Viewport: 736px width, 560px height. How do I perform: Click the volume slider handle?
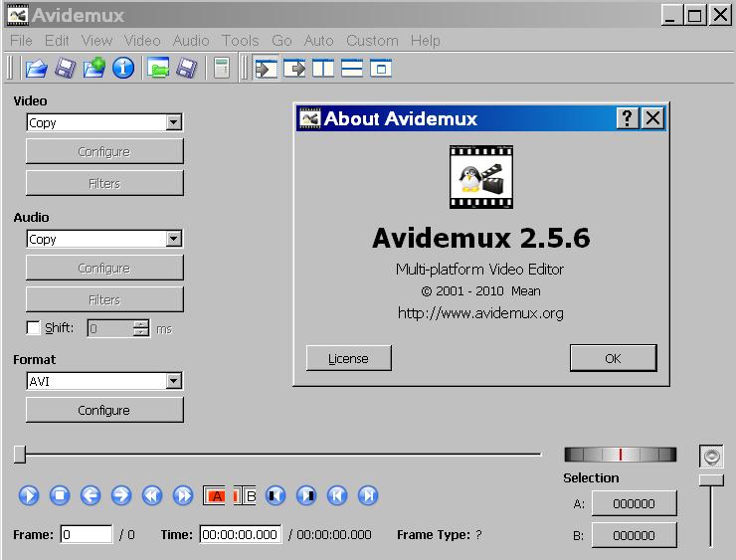coord(711,479)
